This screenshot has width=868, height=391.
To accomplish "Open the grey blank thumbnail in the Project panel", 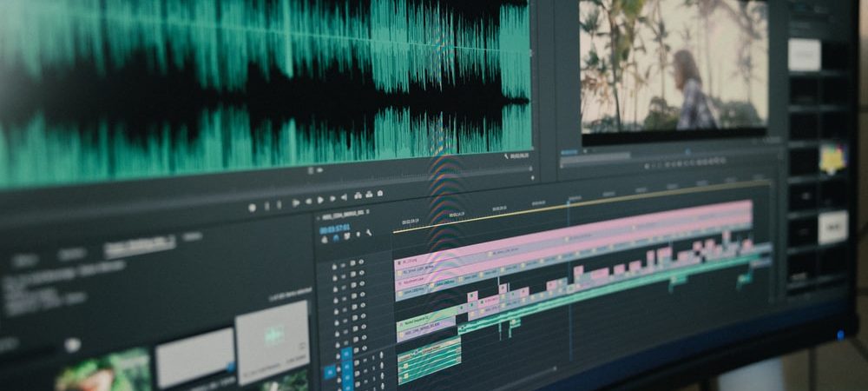I will 194,356.
